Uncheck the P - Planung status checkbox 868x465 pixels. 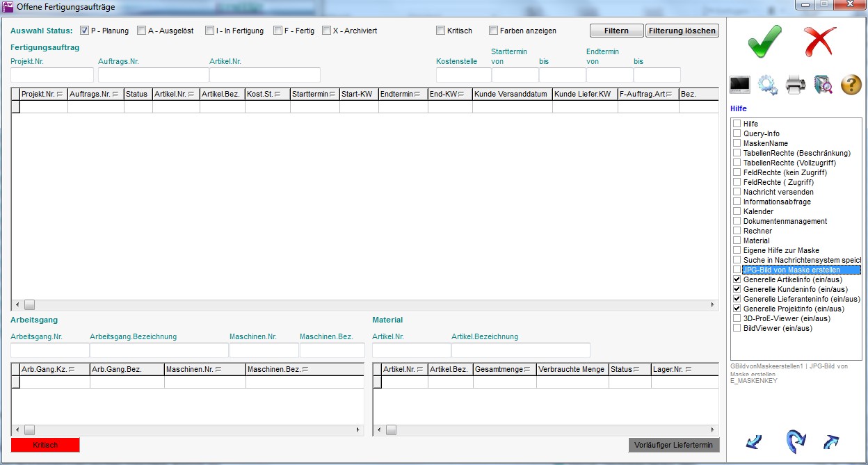click(84, 31)
